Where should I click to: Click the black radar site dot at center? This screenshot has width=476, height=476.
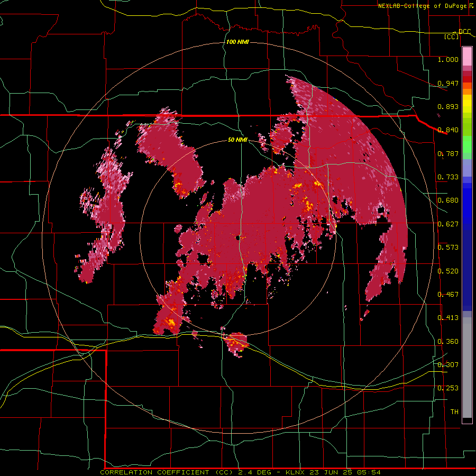point(237,238)
